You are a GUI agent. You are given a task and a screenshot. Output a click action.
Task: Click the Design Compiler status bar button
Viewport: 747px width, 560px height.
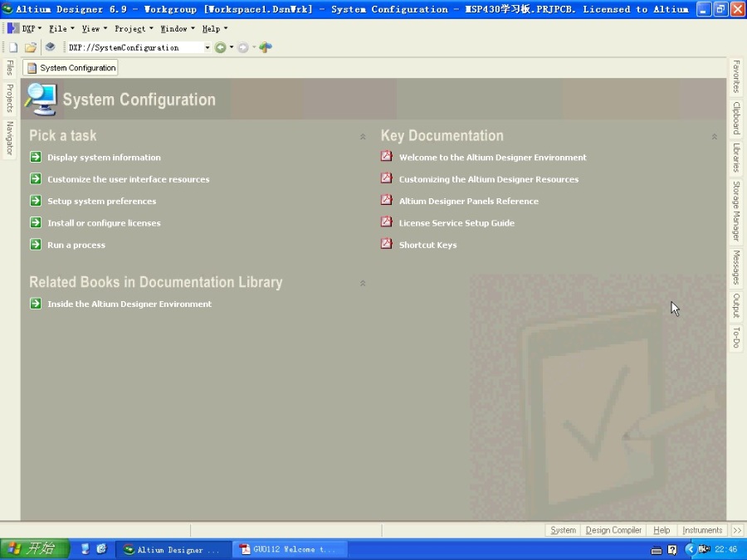[x=613, y=530]
